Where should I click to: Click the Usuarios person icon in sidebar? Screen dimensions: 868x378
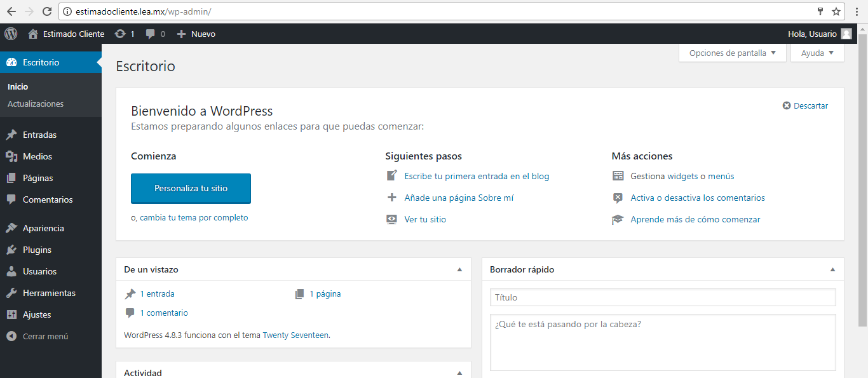pos(11,271)
